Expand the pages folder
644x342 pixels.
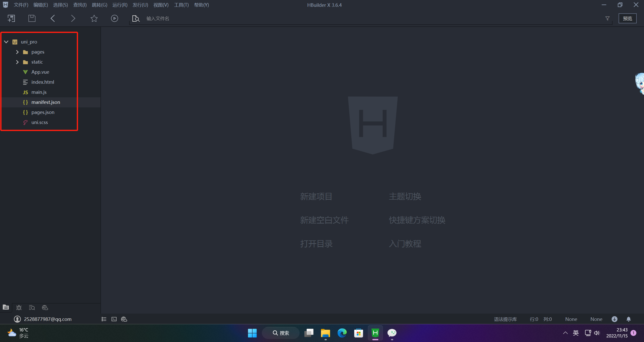(x=17, y=52)
